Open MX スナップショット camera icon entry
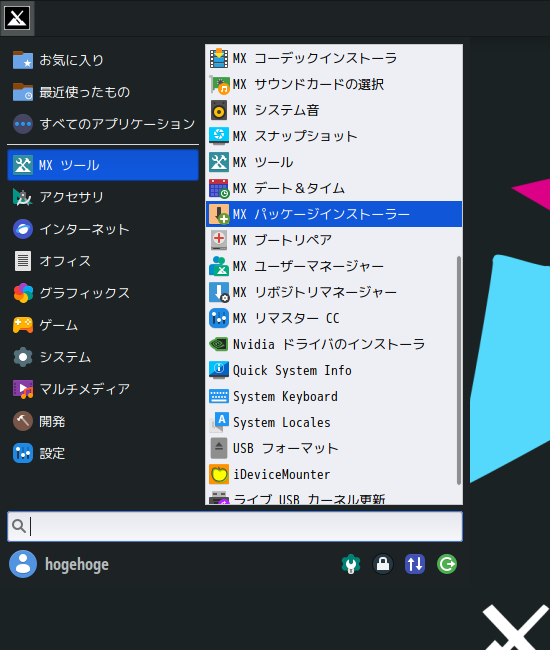550x650 pixels. 218,136
